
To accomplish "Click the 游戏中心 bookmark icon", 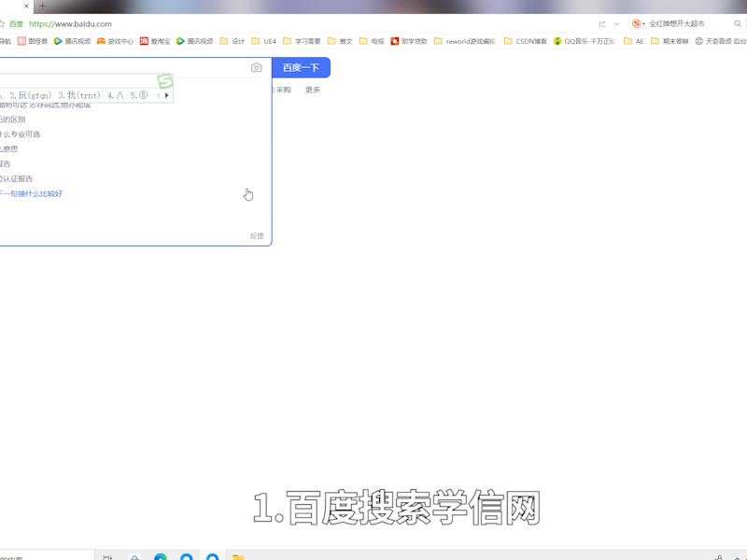I will pos(101,40).
